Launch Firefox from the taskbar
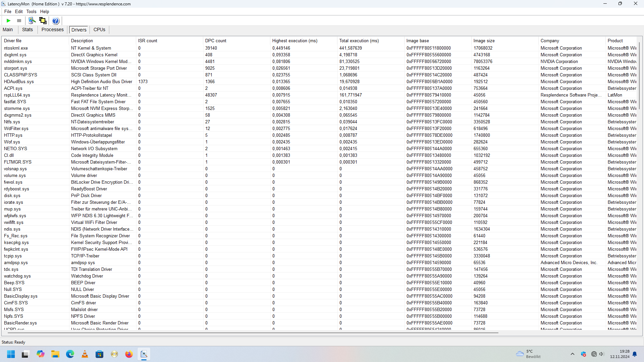 (129, 354)
